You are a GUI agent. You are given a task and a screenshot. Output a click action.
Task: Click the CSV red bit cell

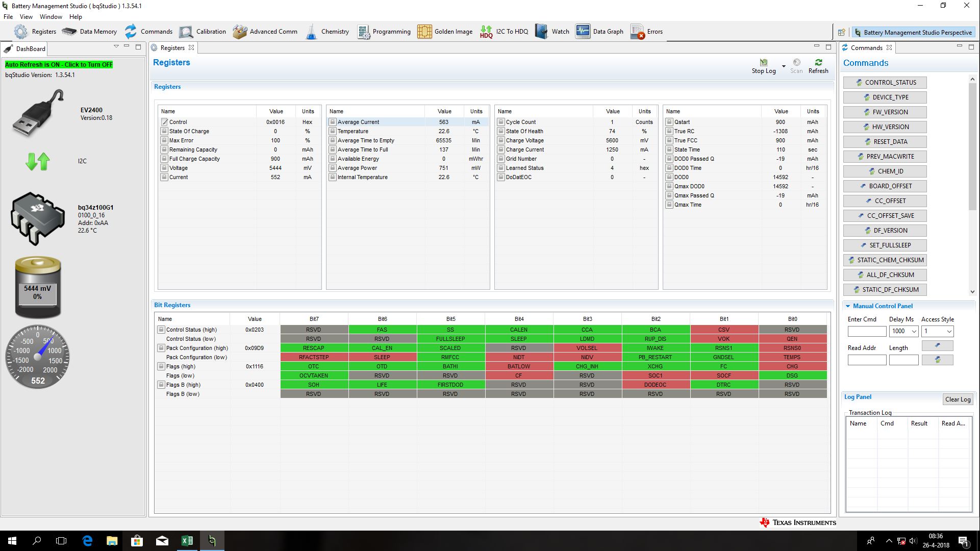coord(724,330)
